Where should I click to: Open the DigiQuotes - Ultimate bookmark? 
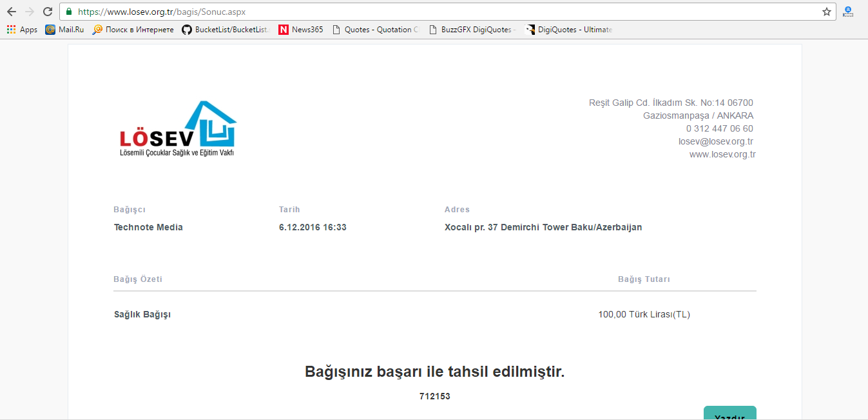coord(569,30)
